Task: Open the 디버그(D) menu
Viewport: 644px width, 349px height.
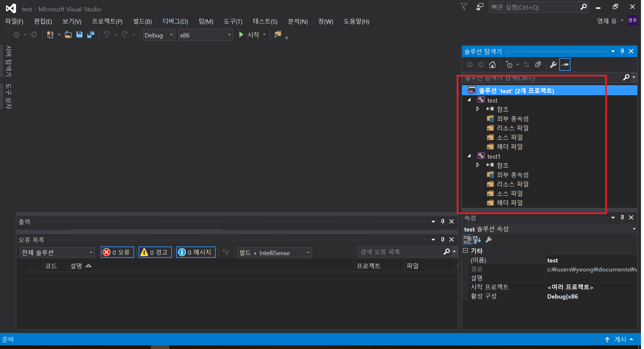Action: [x=175, y=21]
